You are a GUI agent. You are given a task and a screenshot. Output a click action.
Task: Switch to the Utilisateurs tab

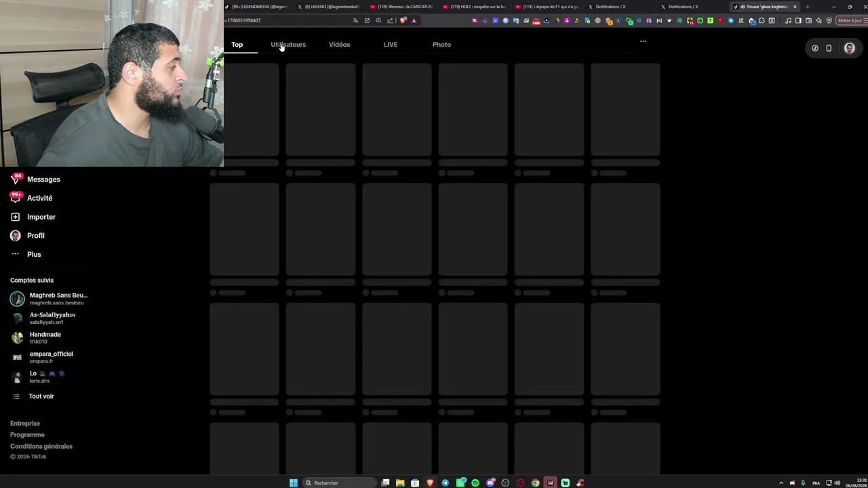[288, 45]
